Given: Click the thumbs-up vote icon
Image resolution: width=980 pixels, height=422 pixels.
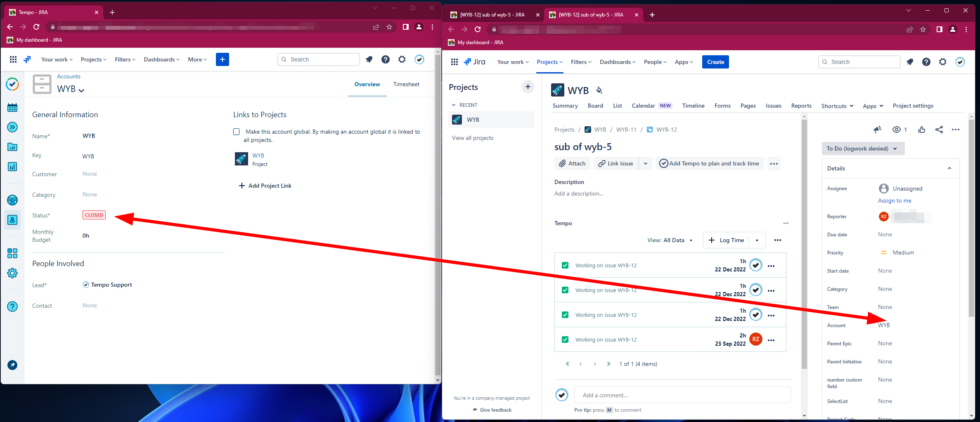Looking at the screenshot, I should (921, 130).
